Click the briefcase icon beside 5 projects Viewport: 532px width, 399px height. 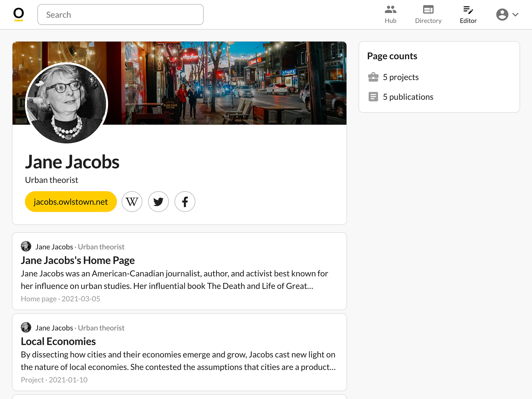373,77
